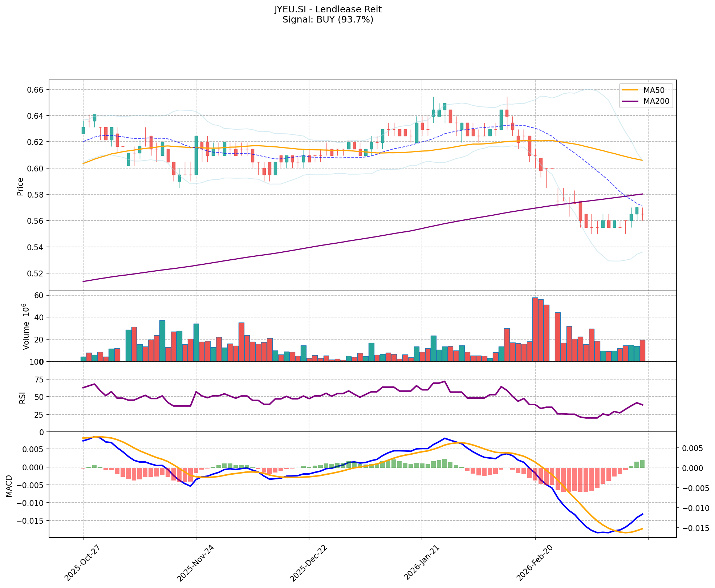The height and width of the screenshot is (588, 715).
Task: Click the Price y-axis label
Action: coord(20,186)
